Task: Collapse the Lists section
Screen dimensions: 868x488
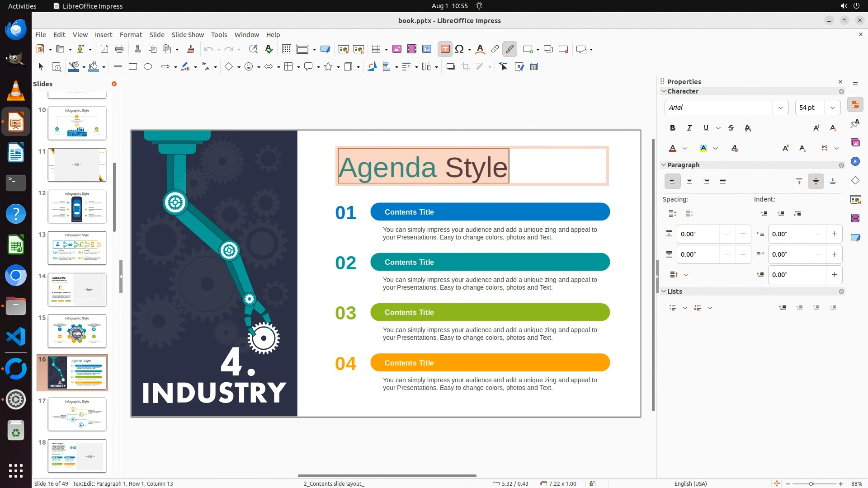Action: (664, 291)
